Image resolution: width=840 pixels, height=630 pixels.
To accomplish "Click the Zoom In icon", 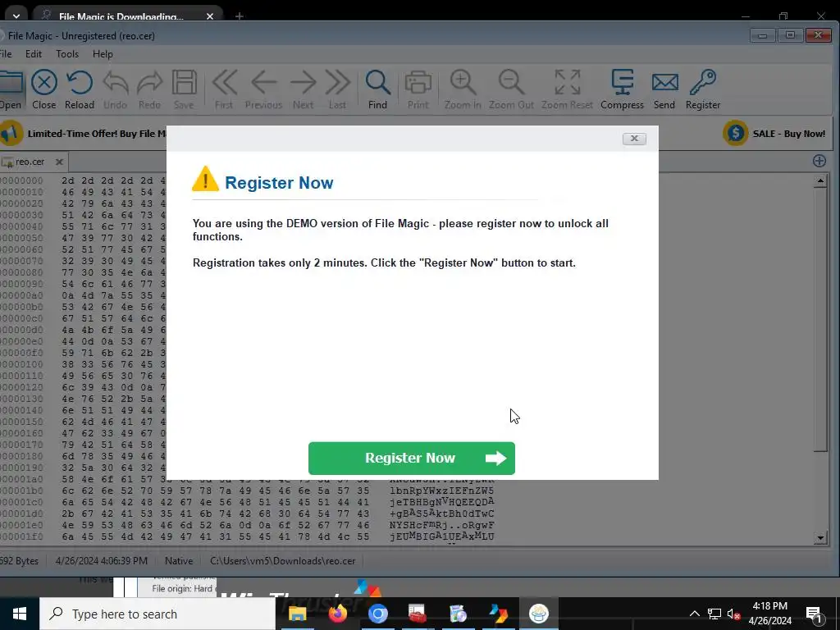I will click(463, 89).
